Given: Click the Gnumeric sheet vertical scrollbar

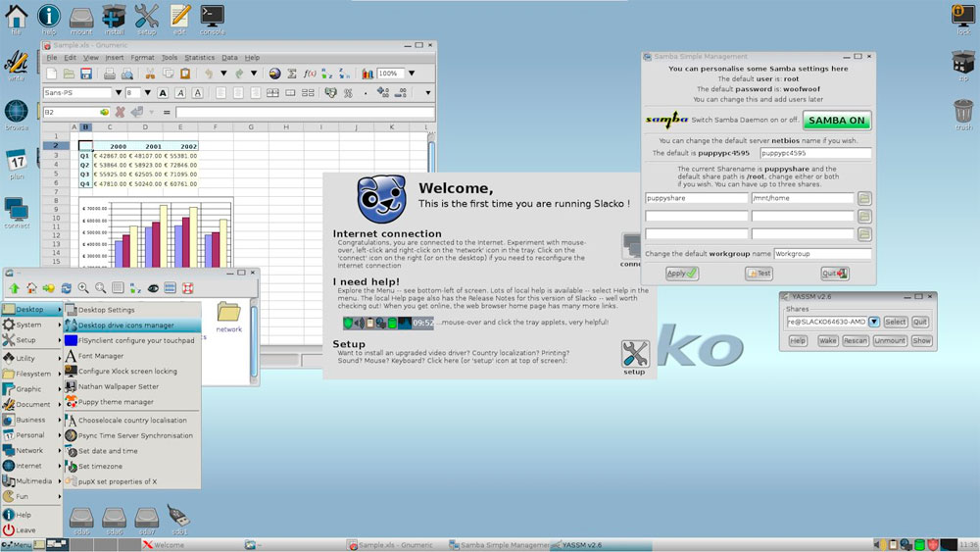Looking at the screenshot, I should 430,153.
